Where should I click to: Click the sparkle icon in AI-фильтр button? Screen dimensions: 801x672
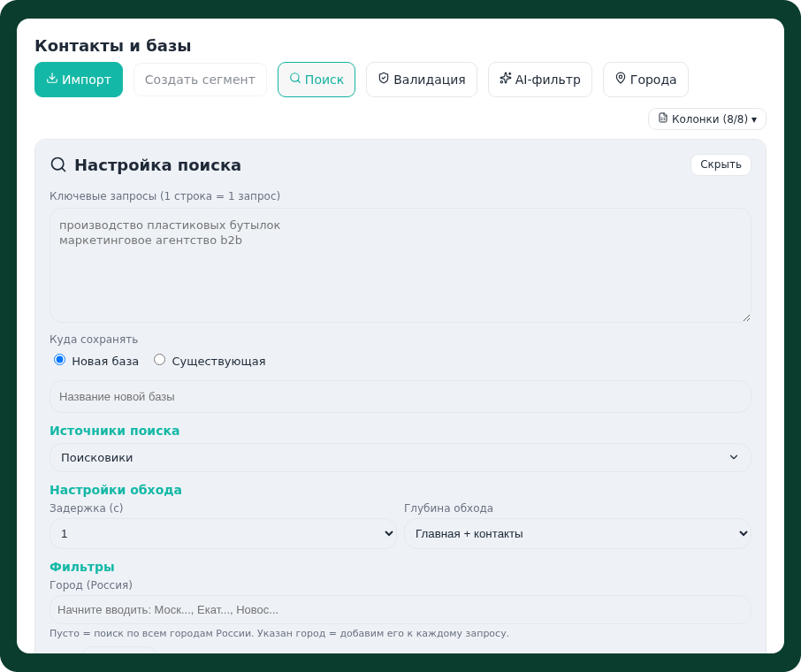tap(505, 78)
